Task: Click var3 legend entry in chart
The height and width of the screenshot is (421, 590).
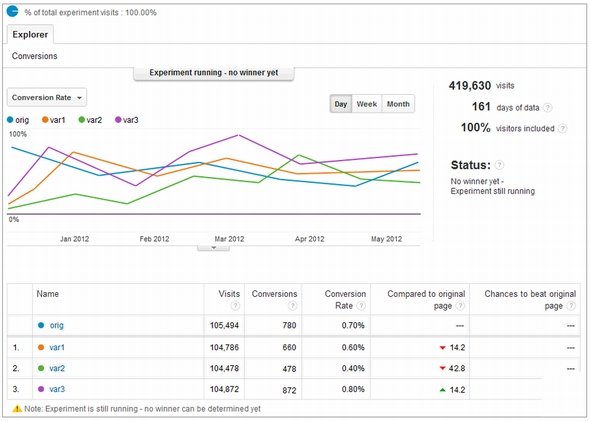Action: (x=126, y=120)
